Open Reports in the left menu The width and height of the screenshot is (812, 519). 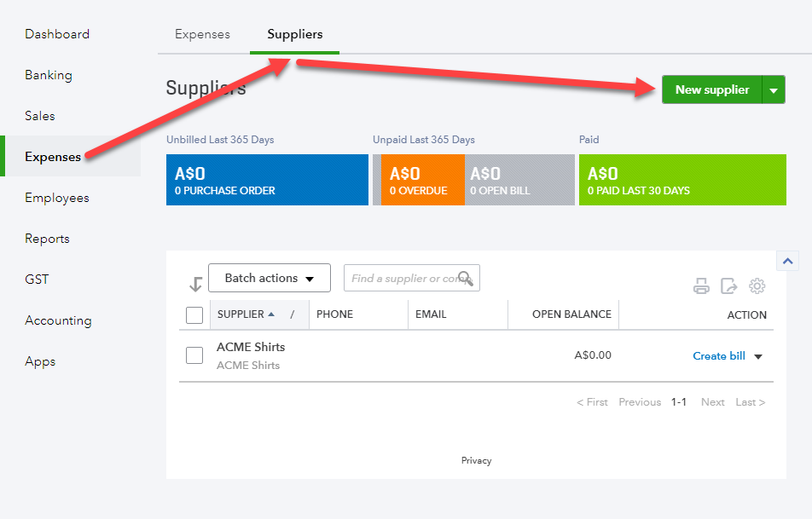coord(47,239)
